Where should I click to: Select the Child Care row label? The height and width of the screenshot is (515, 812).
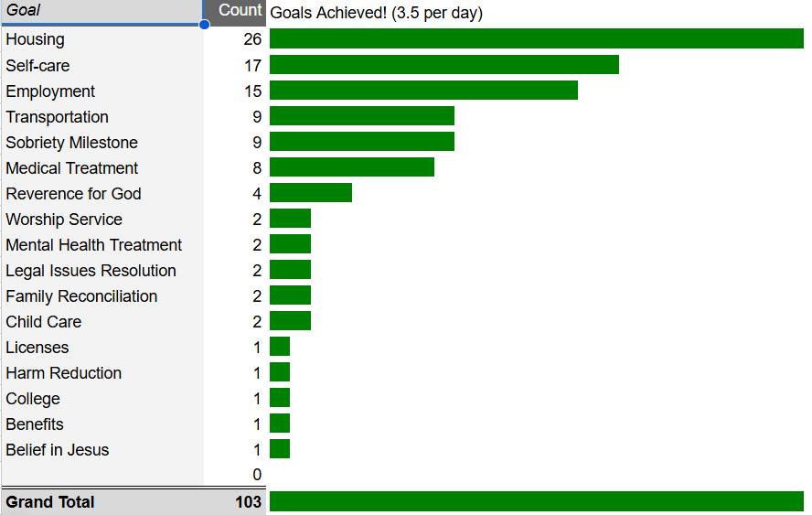44,322
